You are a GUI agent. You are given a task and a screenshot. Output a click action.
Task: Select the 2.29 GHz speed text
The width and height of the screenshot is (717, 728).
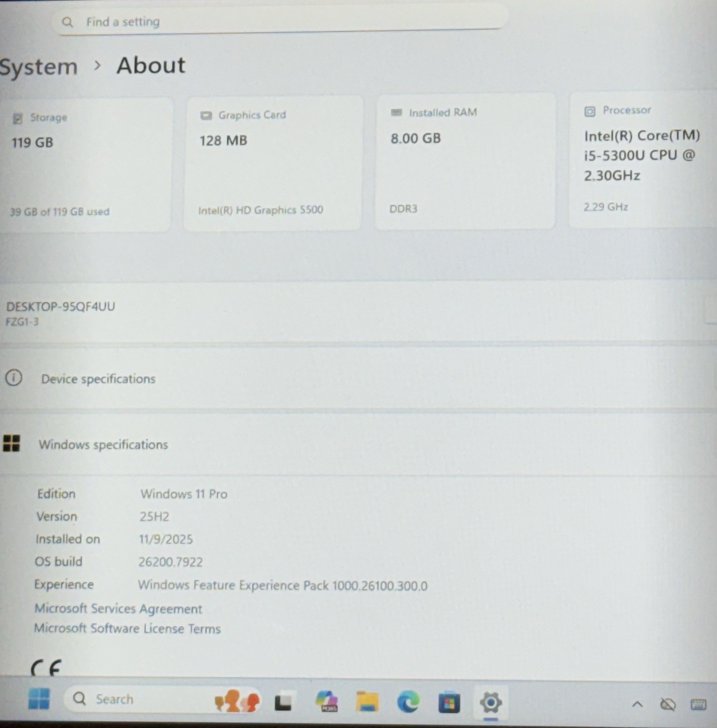point(606,207)
